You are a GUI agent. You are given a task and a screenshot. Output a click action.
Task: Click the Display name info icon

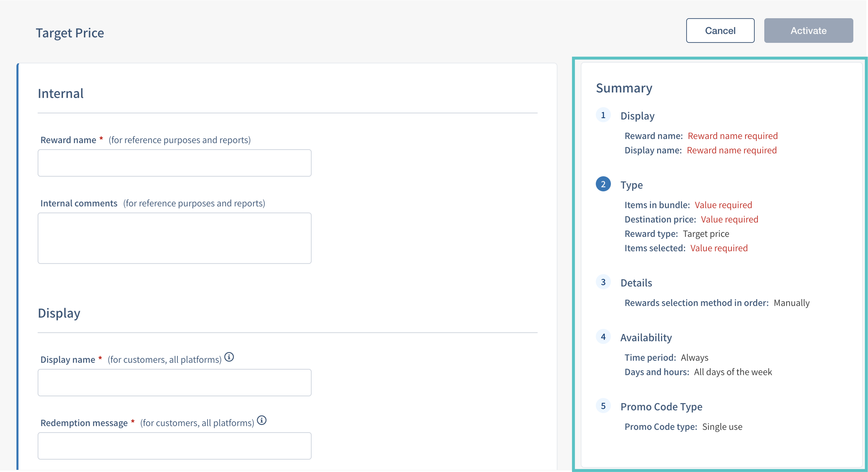click(x=229, y=357)
